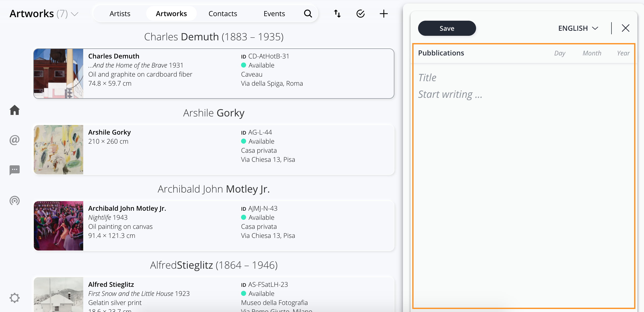Click ID AJMJ-N-43

pyautogui.click(x=259, y=208)
